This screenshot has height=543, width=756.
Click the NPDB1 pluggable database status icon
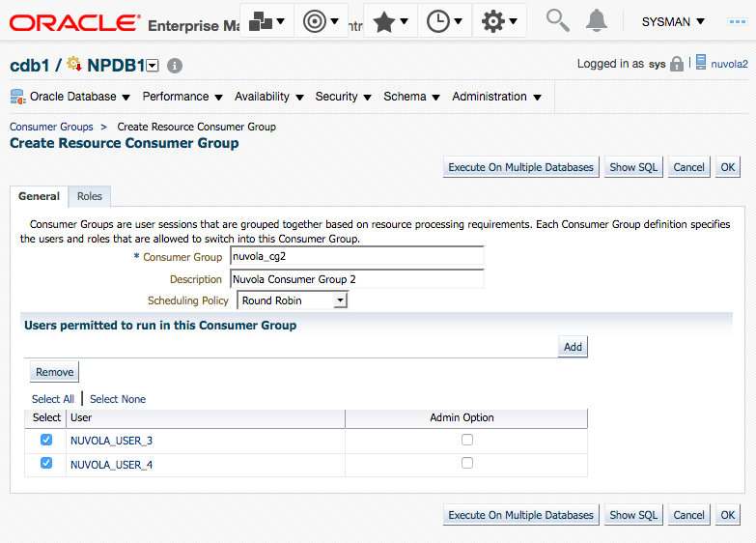(x=74, y=63)
